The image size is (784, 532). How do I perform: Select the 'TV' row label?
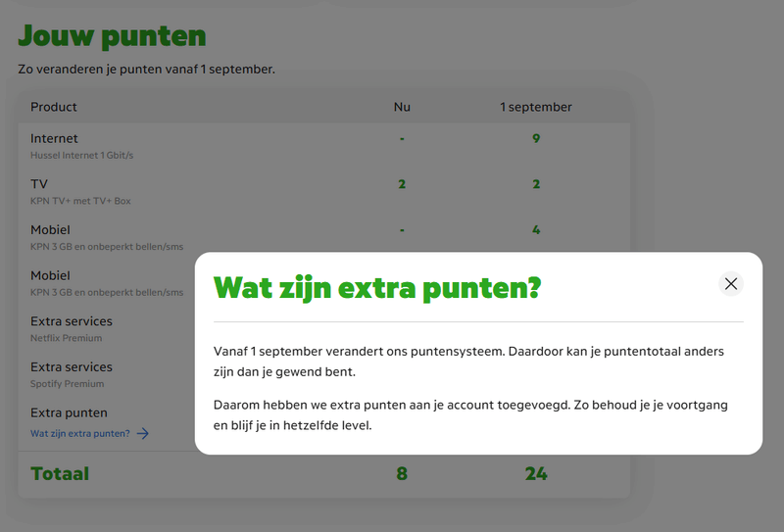point(39,184)
